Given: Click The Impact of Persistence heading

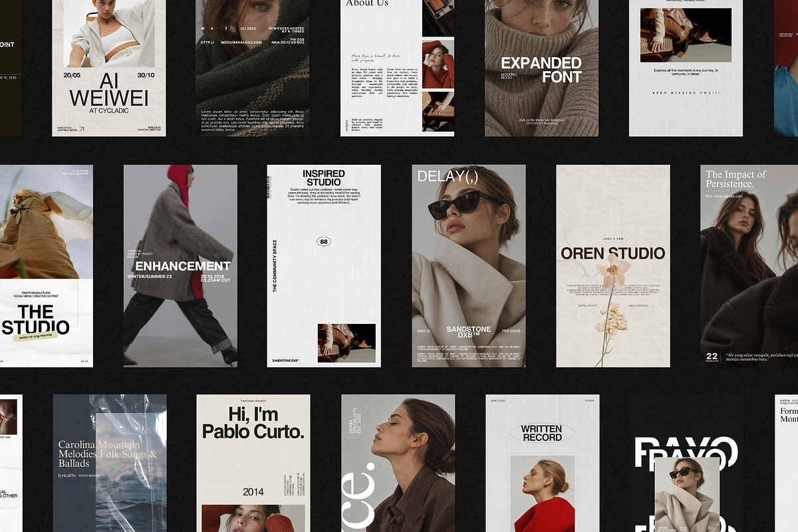Looking at the screenshot, I should click(x=736, y=179).
